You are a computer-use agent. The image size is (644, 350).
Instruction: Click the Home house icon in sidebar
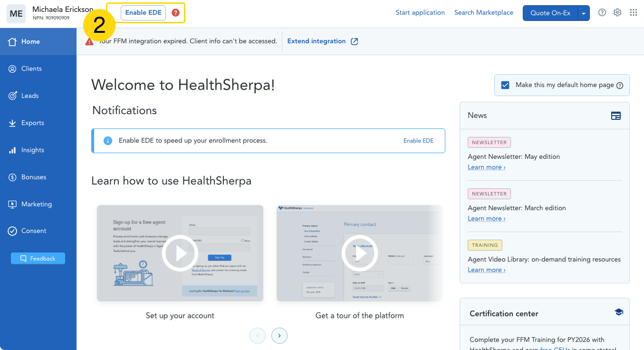point(13,41)
